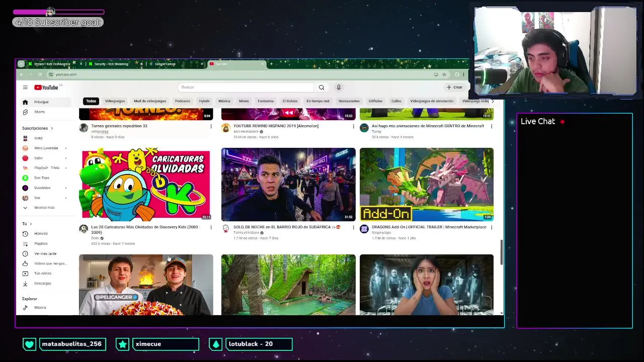The image size is (644, 362).
Task: Play the DRAGONS Add-On thumbnail
Action: point(427,185)
